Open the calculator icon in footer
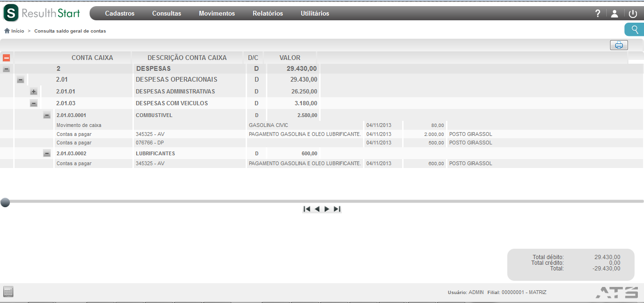The image size is (644, 303). [x=8, y=291]
